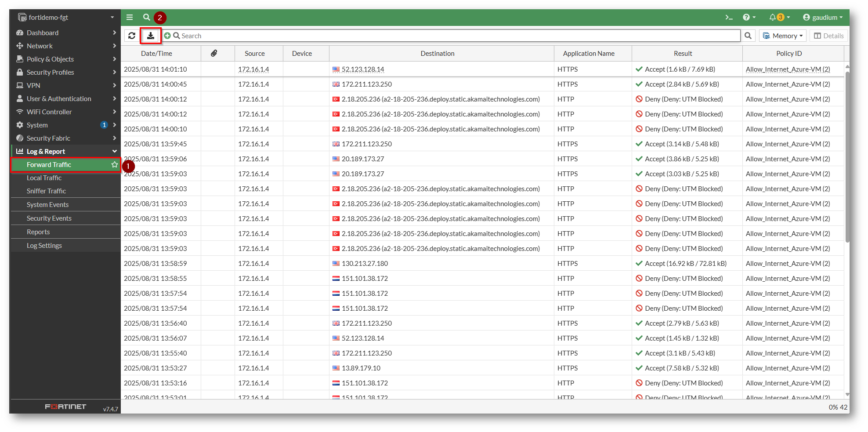Click the search magnifier button beside filter bar
The width and height of the screenshot is (868, 432).
748,36
